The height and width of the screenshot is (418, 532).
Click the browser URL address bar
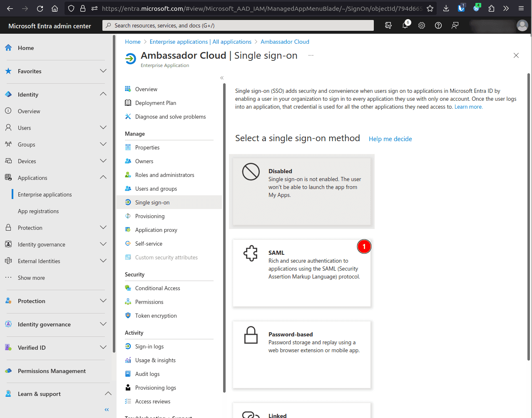pos(261,8)
